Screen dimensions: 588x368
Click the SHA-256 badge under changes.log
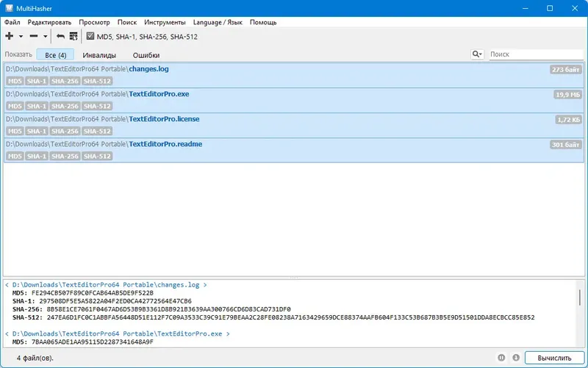65,81
